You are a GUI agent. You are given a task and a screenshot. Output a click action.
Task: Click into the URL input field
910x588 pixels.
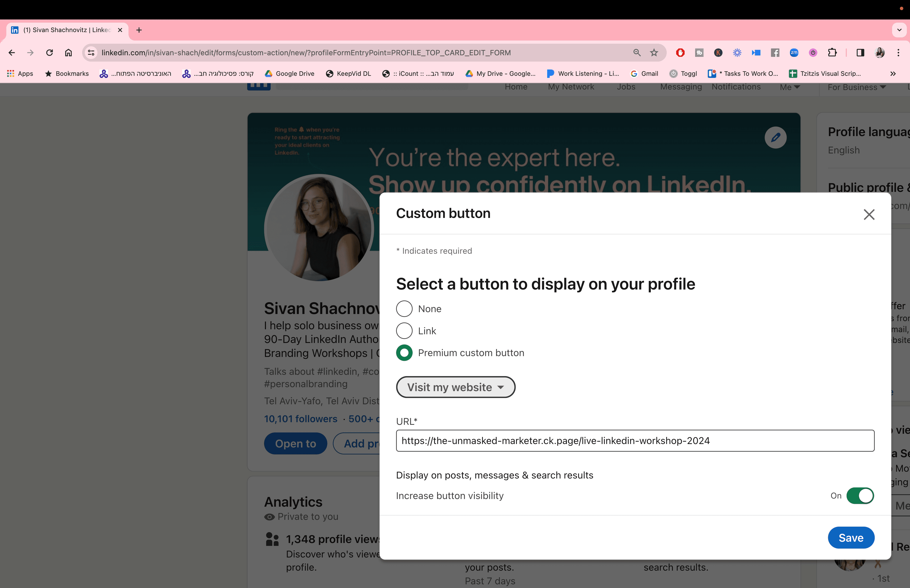[635, 441]
